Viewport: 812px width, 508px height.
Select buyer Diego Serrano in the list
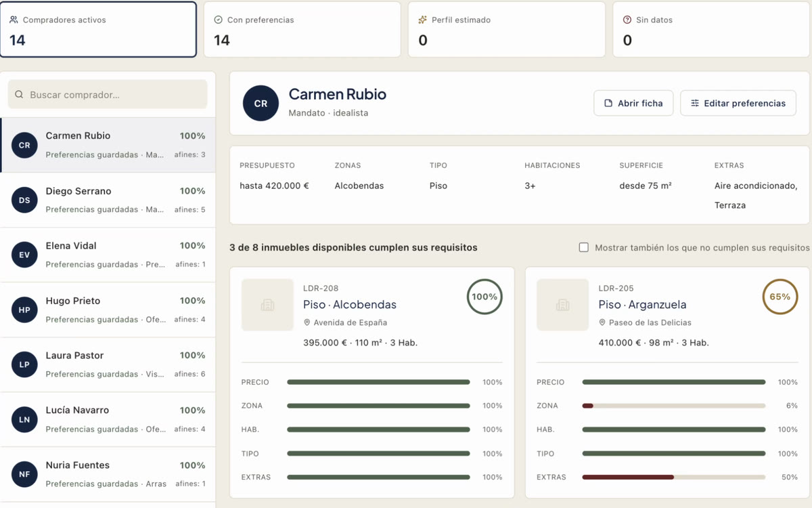pos(108,200)
